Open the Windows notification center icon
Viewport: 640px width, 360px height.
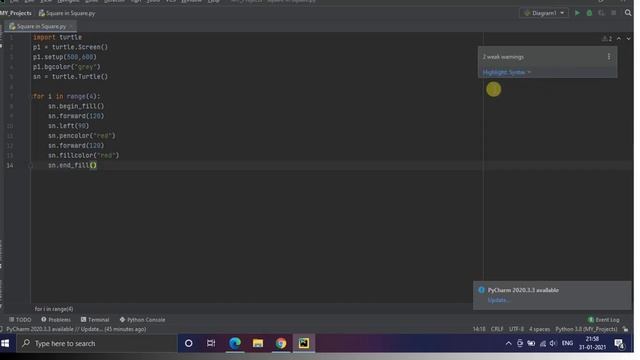pyautogui.click(x=619, y=344)
